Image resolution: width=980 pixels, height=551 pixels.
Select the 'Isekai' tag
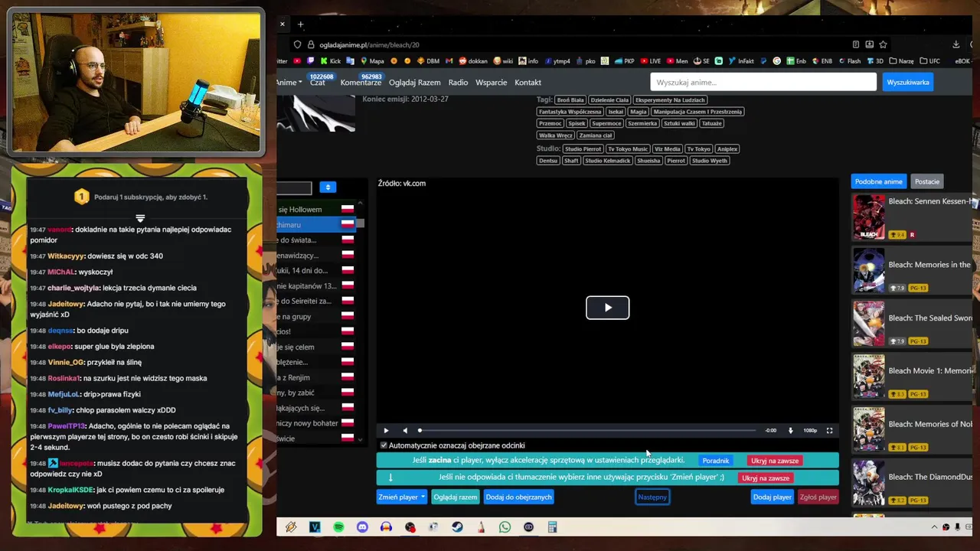(x=616, y=112)
